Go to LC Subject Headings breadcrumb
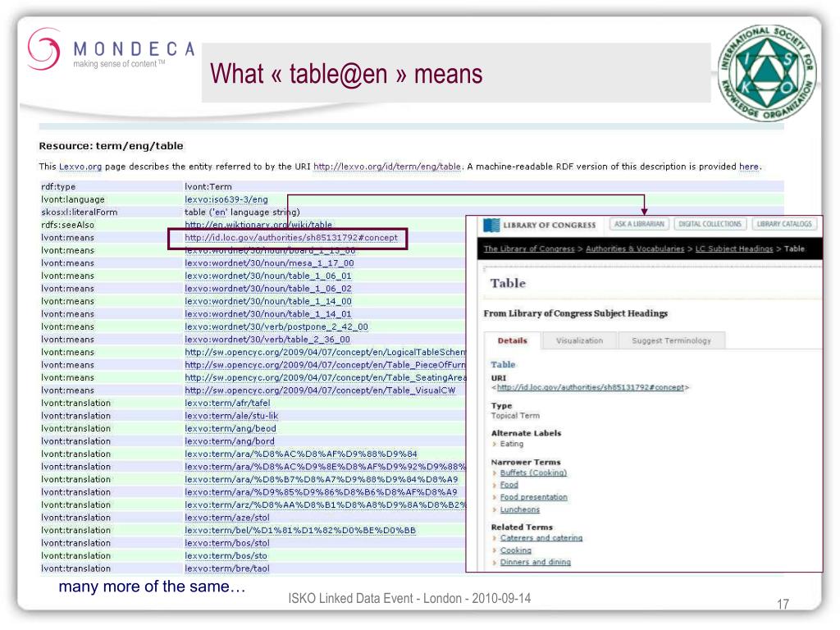840x630 pixels. (x=734, y=249)
